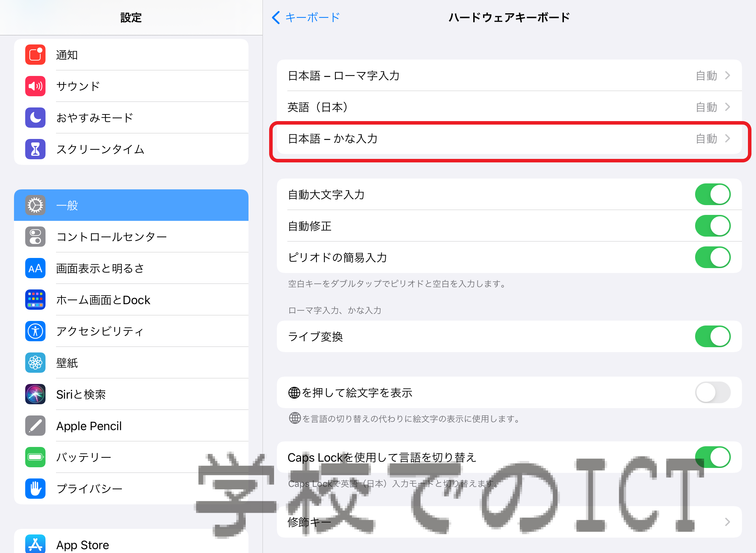Open 通知 settings in sidebar

coord(131,55)
